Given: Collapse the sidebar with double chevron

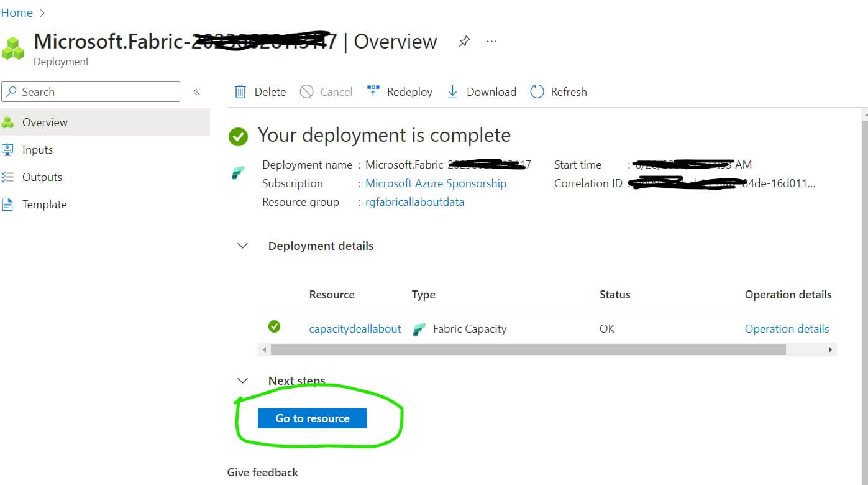Looking at the screenshot, I should click(196, 92).
